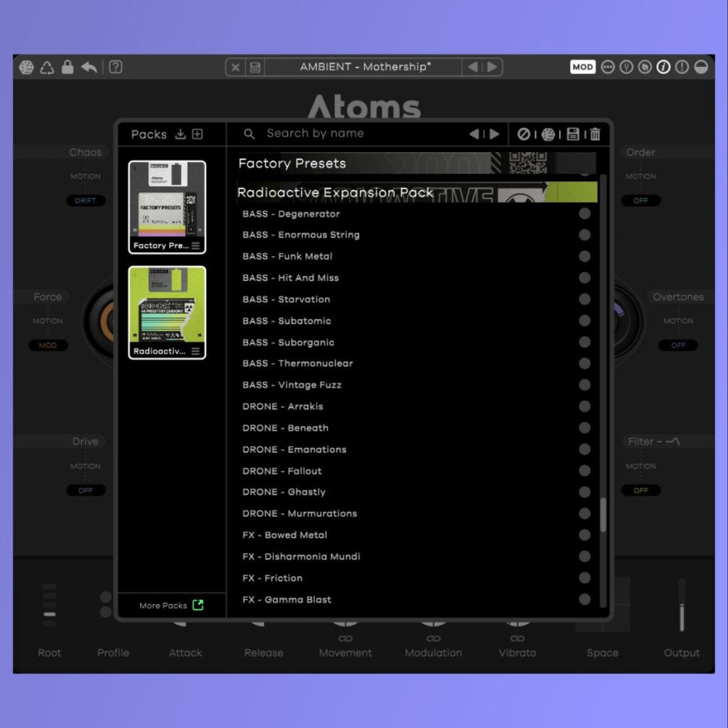
Task: Open Force motion MOD dropdown
Action: pos(48,346)
